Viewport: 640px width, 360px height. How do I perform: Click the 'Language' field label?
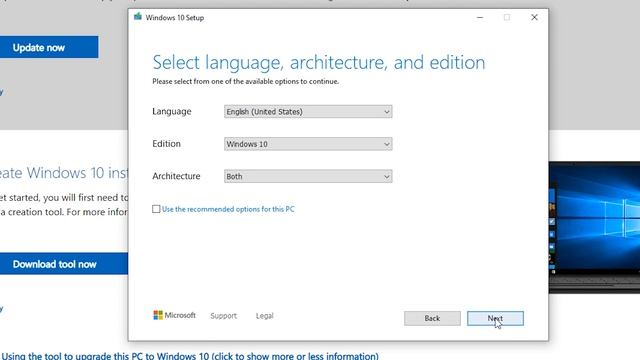[171, 111]
